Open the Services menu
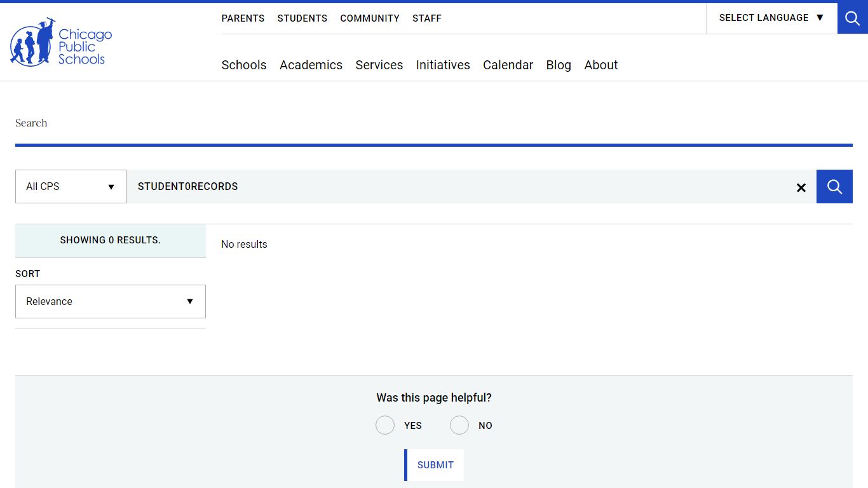This screenshot has width=868, height=488. point(379,65)
